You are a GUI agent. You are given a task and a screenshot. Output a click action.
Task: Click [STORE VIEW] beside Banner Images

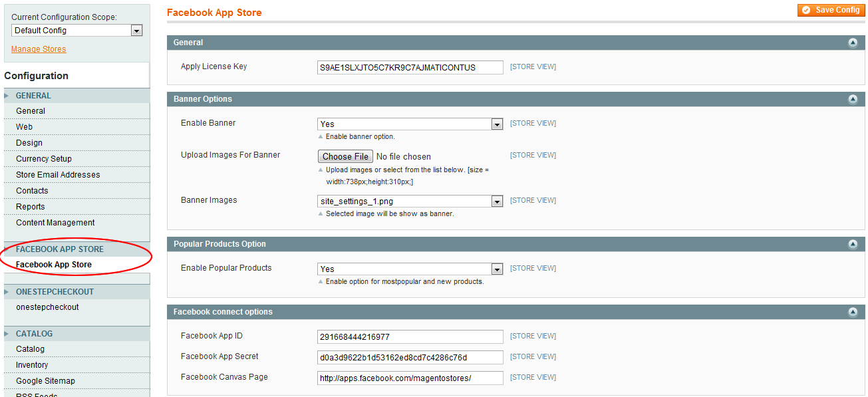coord(533,201)
